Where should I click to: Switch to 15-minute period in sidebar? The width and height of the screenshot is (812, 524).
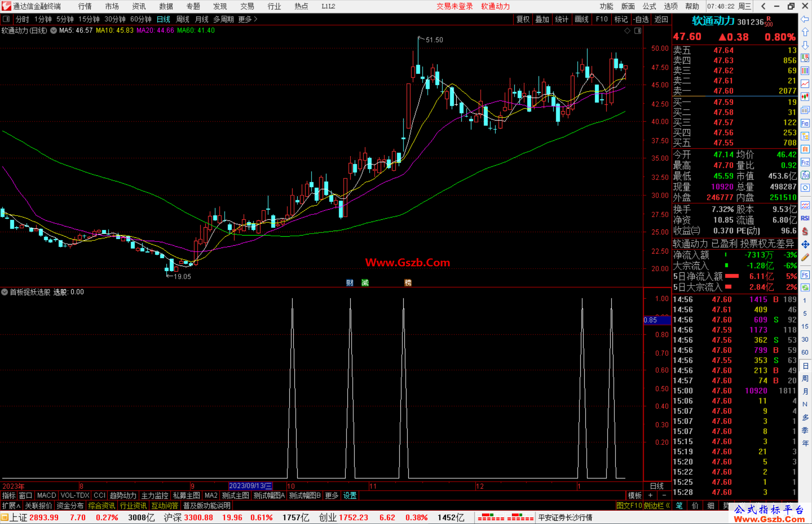(x=804, y=326)
